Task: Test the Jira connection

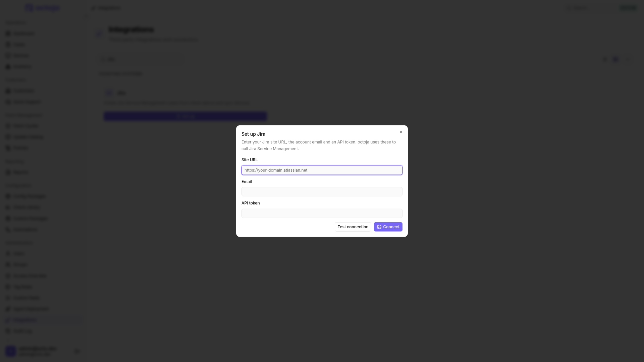Action: pyautogui.click(x=353, y=227)
